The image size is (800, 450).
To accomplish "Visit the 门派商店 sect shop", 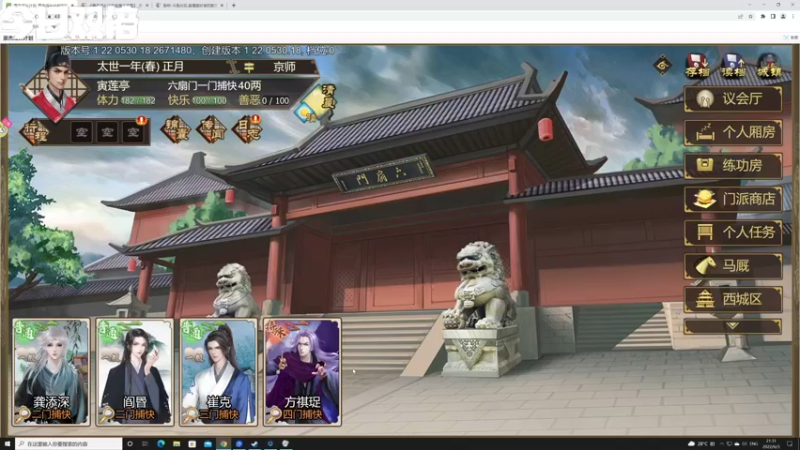I will pos(733,199).
